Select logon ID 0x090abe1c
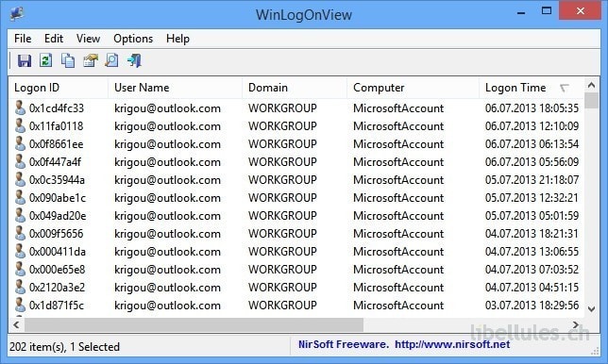The image size is (608, 364). pos(58,197)
